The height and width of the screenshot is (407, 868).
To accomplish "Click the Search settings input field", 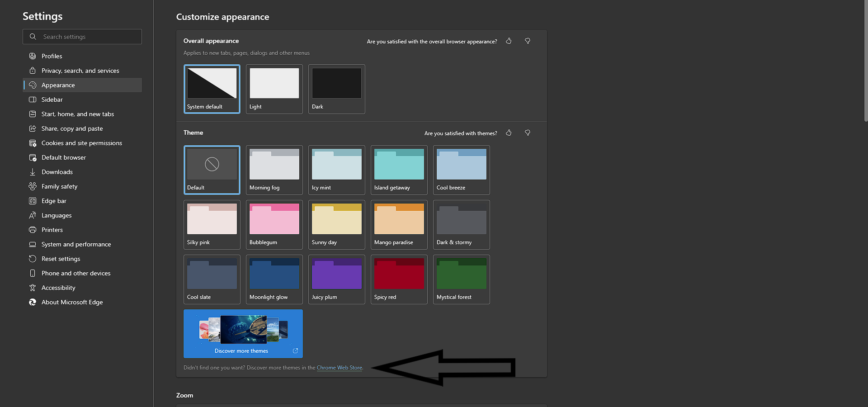I will pos(82,37).
